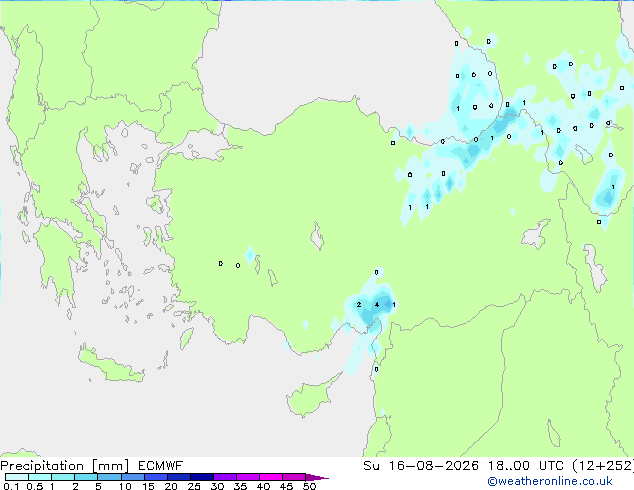
Task: Select legend swatch between 35 and 40
Action: 247,477
